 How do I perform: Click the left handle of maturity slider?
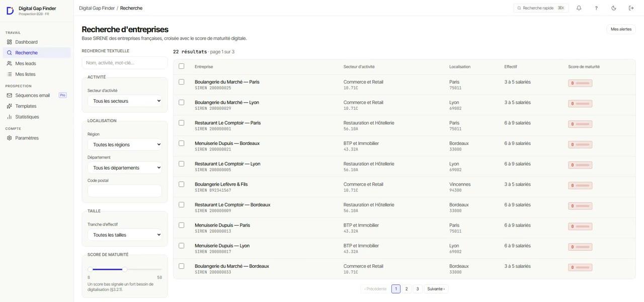click(90, 269)
